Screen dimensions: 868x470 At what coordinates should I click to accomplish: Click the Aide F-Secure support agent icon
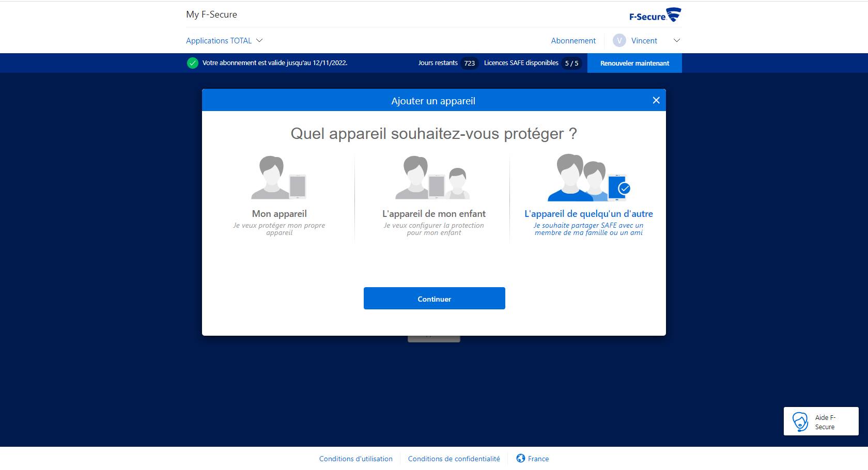[x=800, y=422]
